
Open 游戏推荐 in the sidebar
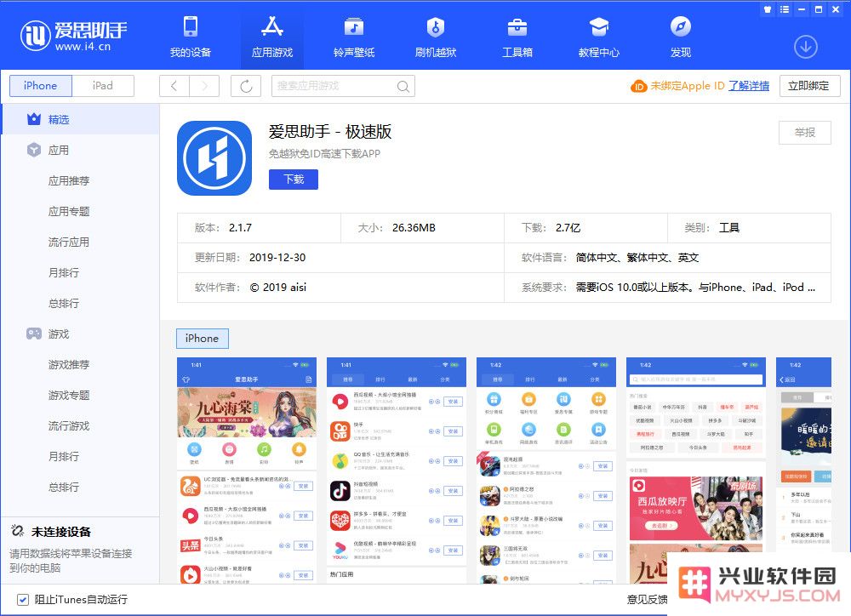[69, 365]
